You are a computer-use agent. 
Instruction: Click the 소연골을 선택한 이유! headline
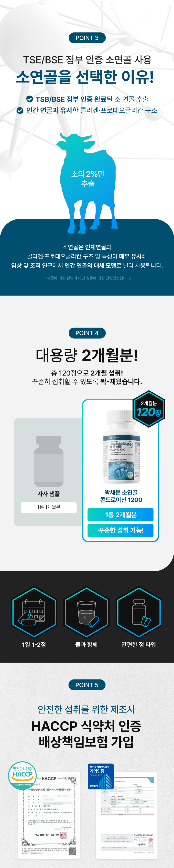85,77
